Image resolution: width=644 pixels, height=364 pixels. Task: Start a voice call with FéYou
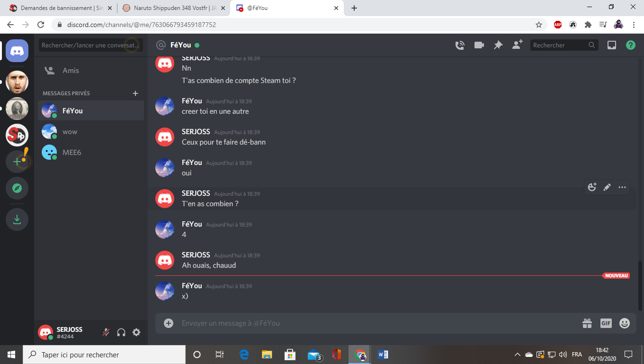point(459,45)
